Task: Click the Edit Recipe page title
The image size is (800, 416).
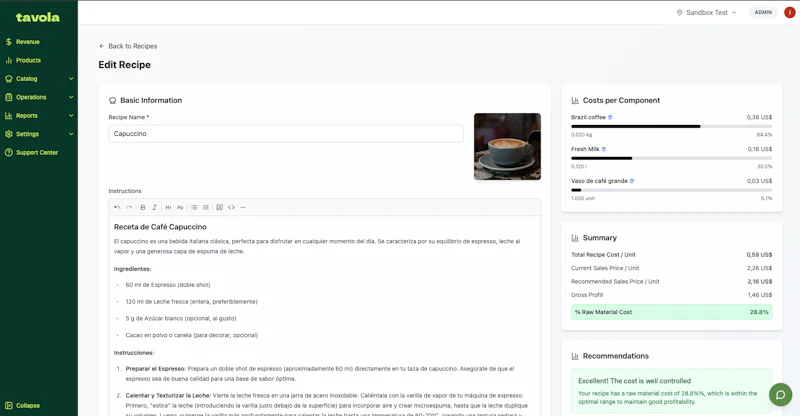Action: (124, 65)
